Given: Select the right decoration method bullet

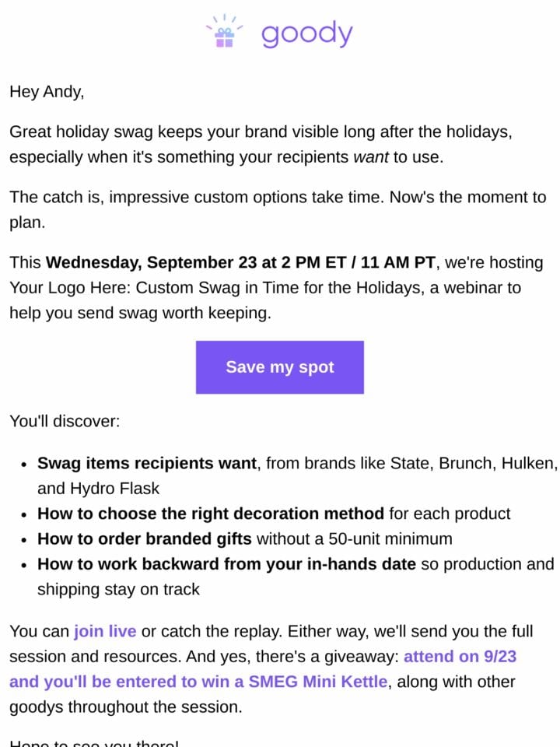Looking at the screenshot, I should point(274,514).
